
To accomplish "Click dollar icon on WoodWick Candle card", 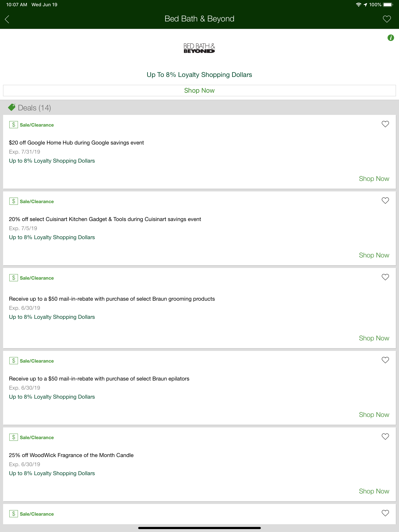I will click(13, 437).
